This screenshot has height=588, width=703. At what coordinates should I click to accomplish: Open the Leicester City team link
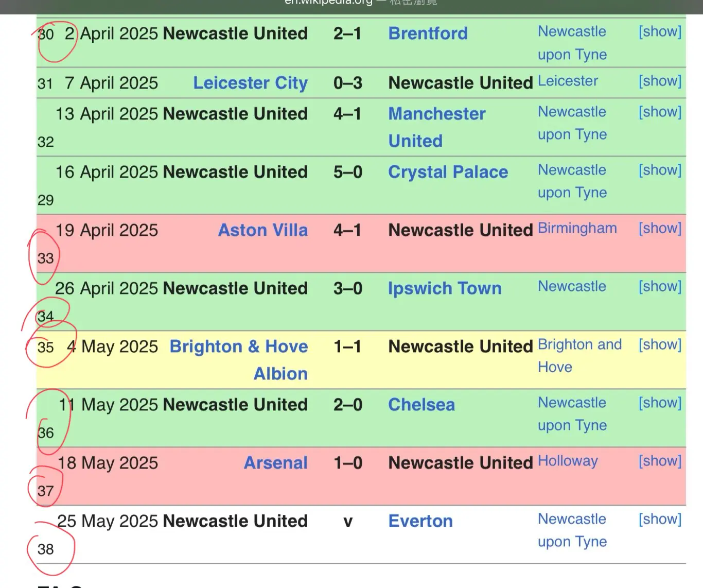tap(250, 83)
